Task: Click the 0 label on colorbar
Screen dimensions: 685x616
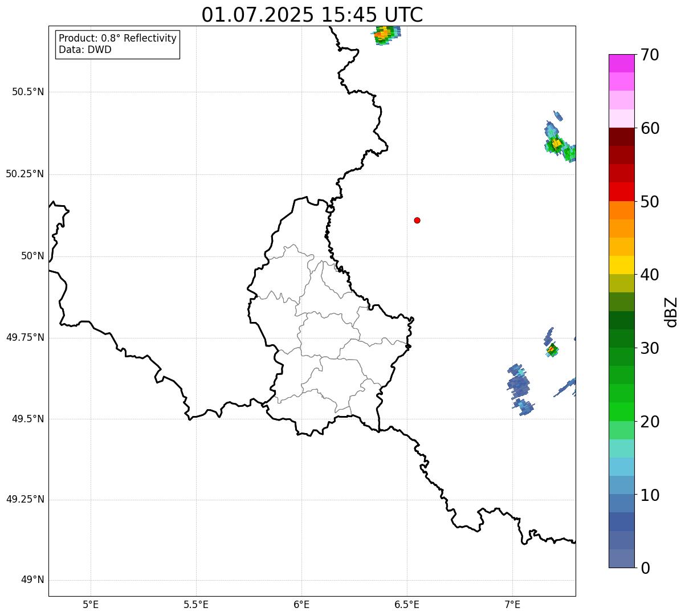Action: pyautogui.click(x=645, y=568)
